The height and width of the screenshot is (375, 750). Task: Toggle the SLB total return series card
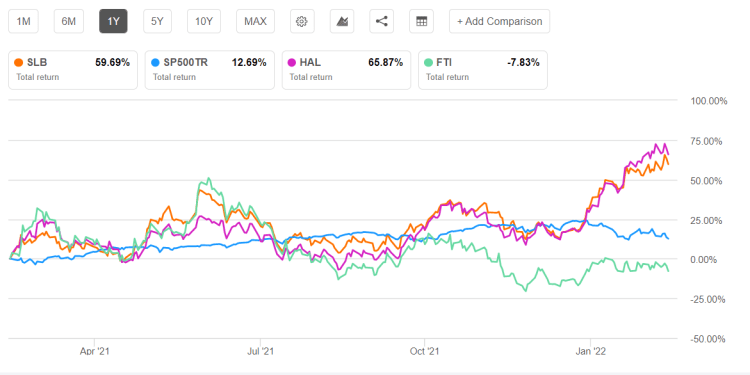click(73, 70)
